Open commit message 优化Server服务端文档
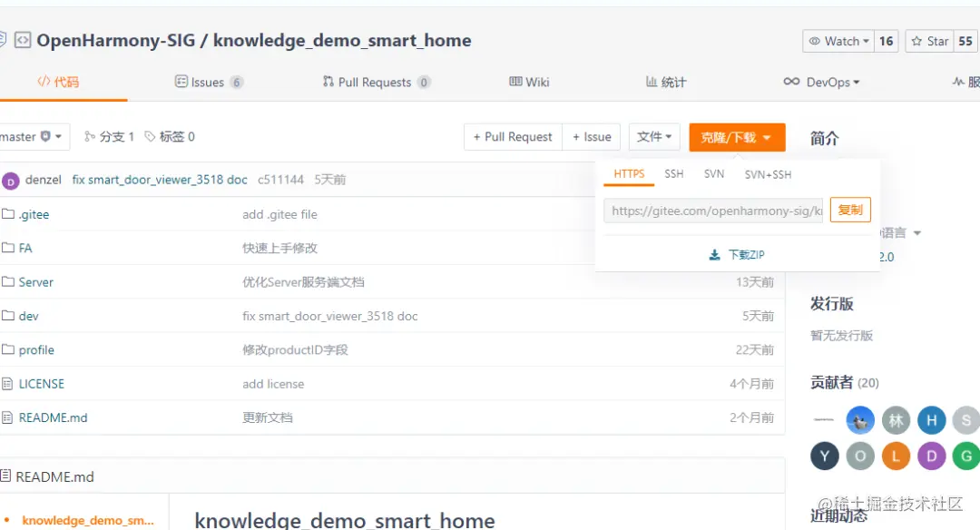 (x=303, y=282)
